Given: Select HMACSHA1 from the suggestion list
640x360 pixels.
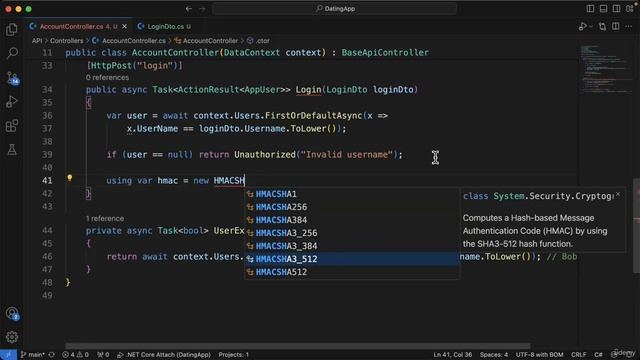Looking at the screenshot, I should tap(352, 194).
